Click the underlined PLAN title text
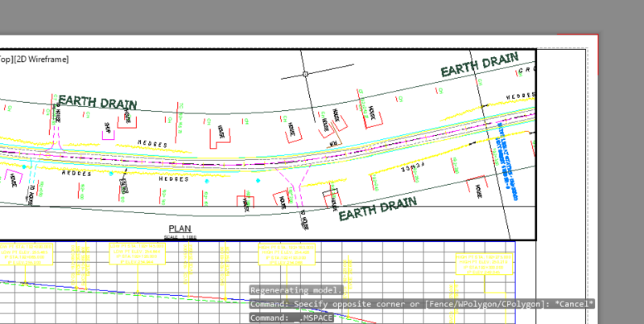The height and width of the screenshot is (324, 644). (x=180, y=228)
